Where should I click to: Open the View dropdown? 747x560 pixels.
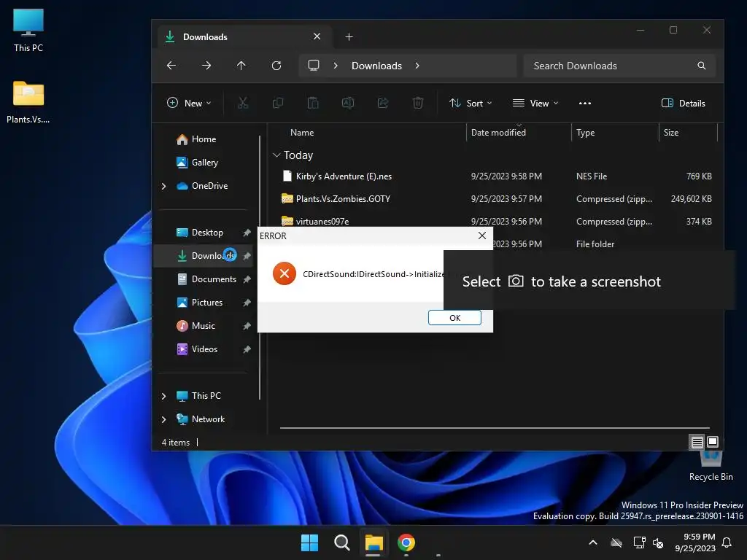tap(535, 103)
